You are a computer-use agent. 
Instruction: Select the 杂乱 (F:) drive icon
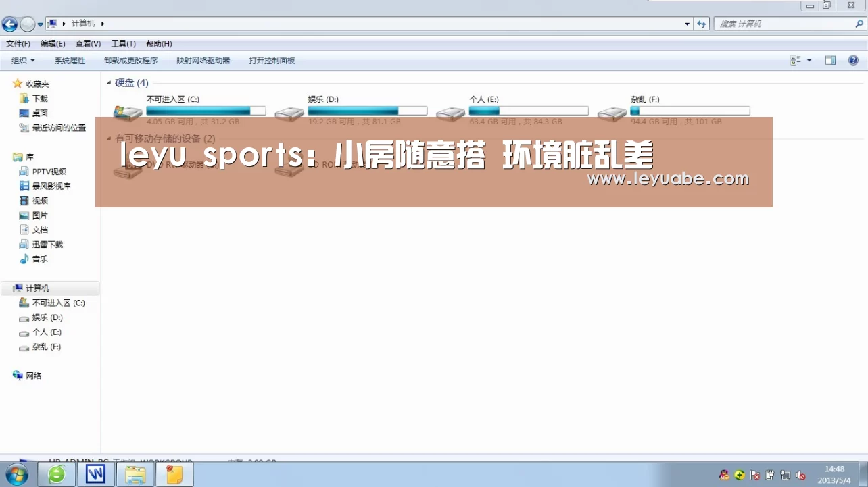pyautogui.click(x=612, y=113)
